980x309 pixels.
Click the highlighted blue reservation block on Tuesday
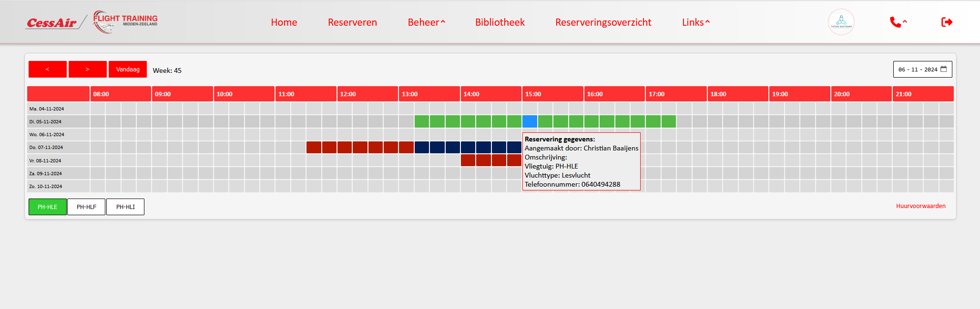pos(530,121)
